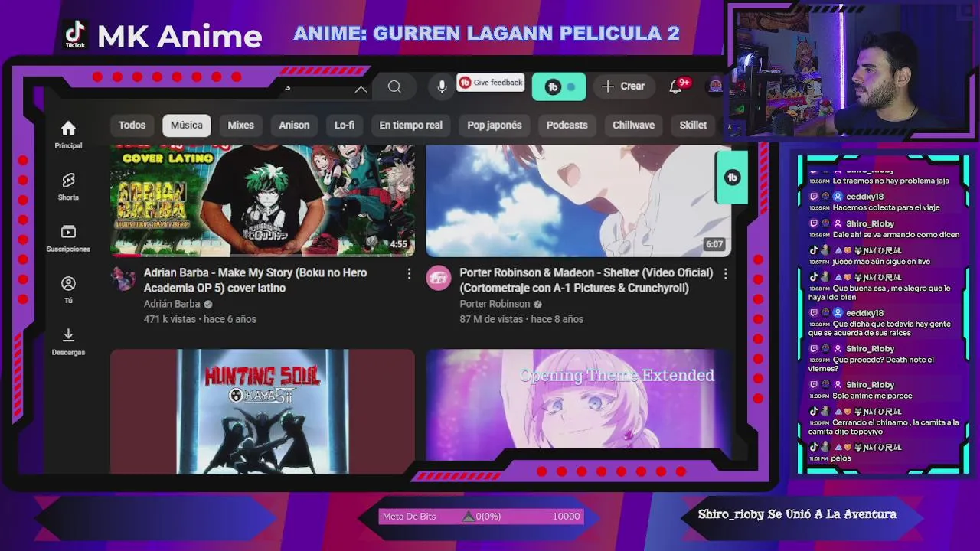Go to Principal home icon

tap(68, 135)
